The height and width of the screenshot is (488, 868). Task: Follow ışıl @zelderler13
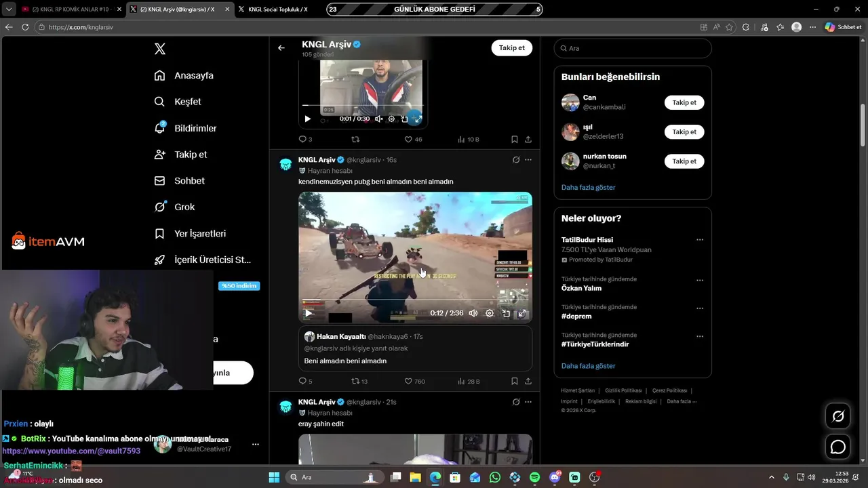coord(684,132)
